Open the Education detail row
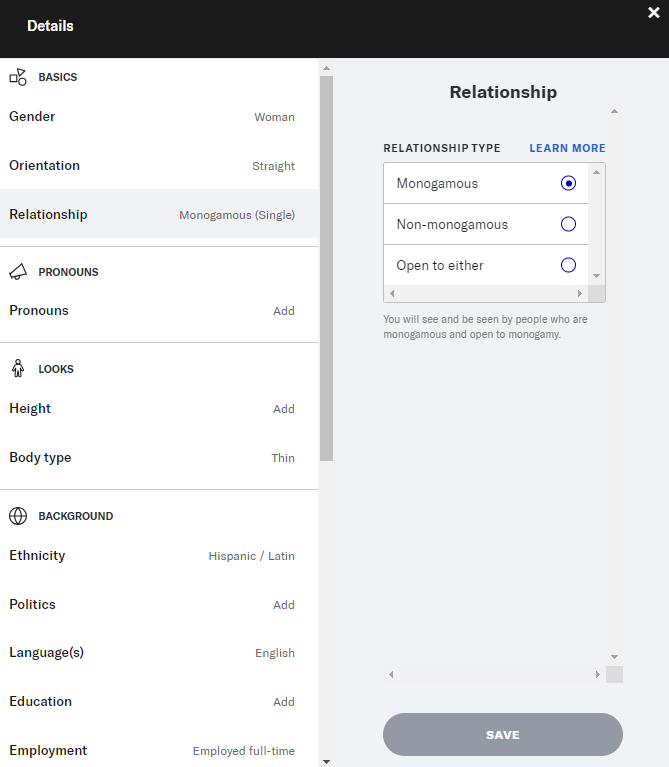 point(159,701)
